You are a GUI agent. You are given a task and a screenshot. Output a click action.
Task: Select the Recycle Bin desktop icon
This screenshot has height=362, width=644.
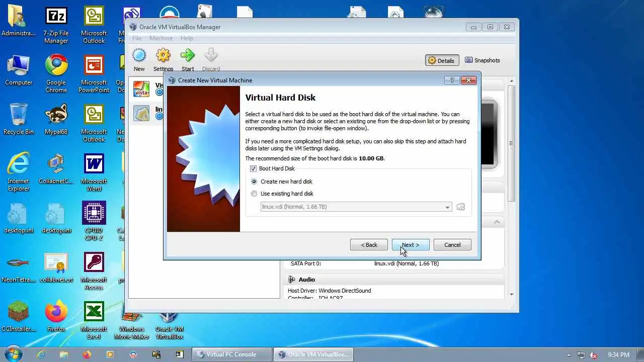tap(18, 120)
